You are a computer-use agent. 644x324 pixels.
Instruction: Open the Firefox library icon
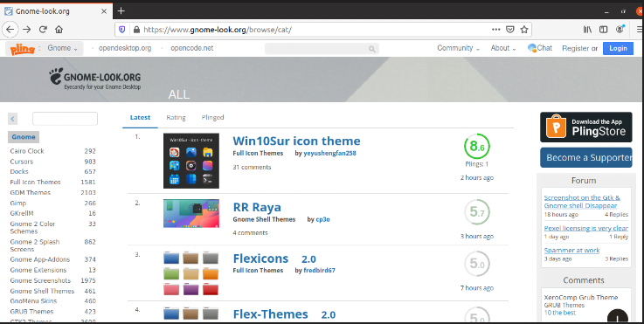click(587, 30)
